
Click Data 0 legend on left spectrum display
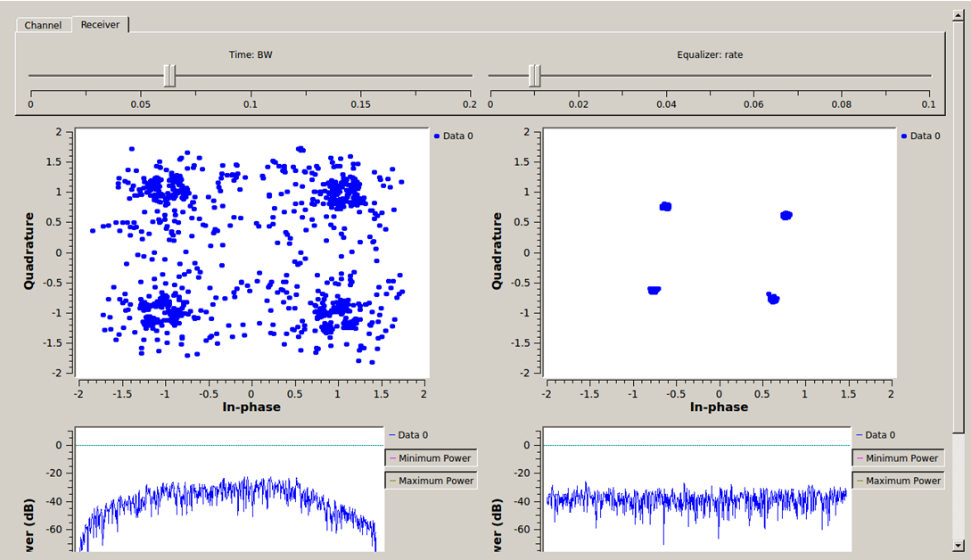pyautogui.click(x=412, y=435)
